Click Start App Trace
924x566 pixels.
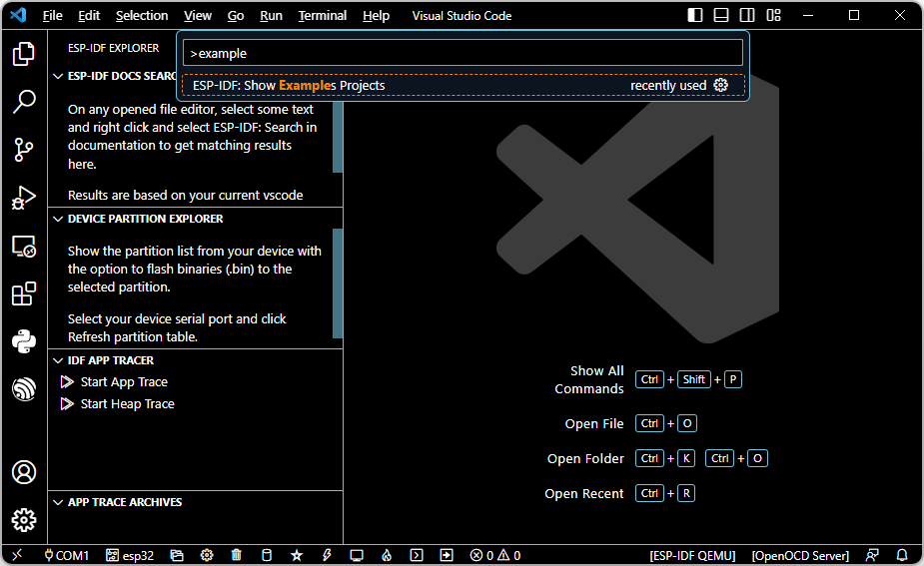point(124,381)
